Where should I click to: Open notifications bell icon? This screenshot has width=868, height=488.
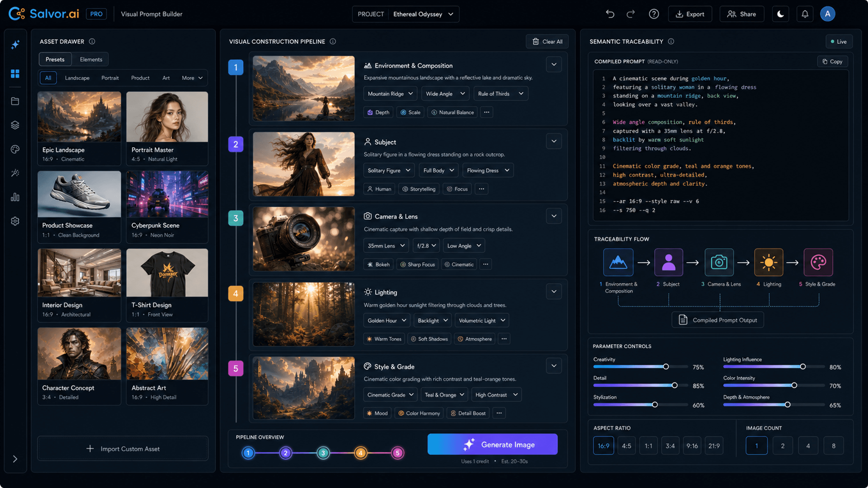[x=805, y=14]
